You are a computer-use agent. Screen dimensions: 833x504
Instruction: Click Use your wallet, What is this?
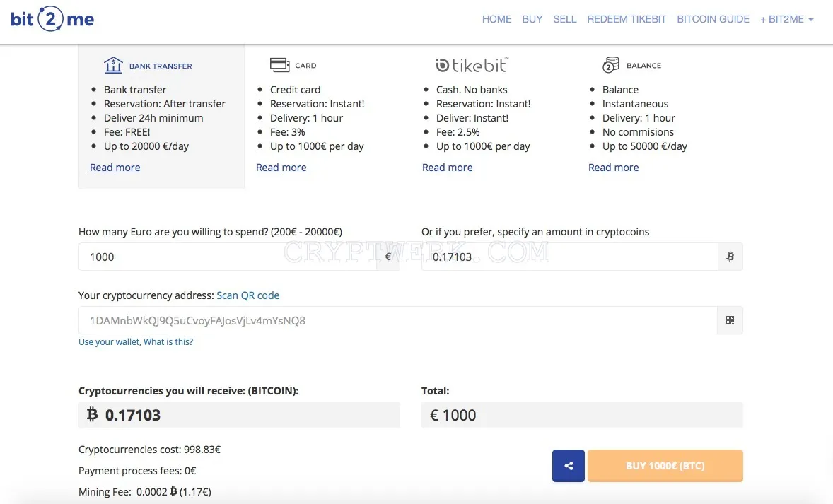tap(136, 341)
